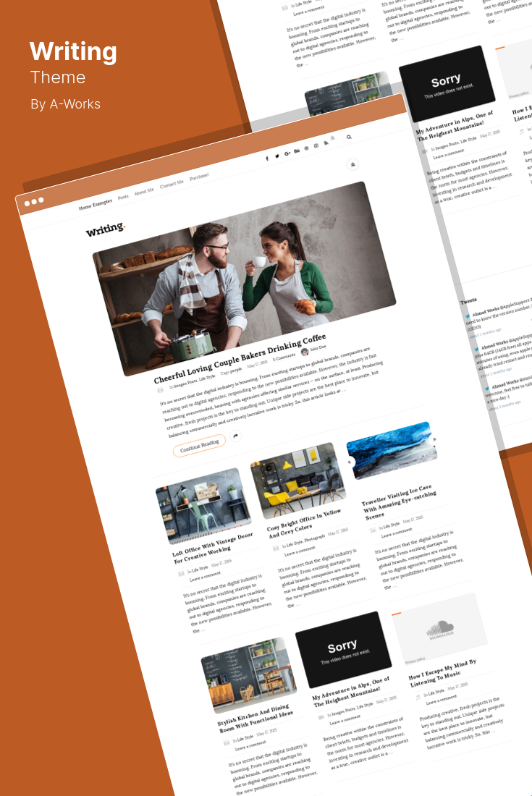This screenshot has width=532, height=796.
Task: Click SoundCloud logo in the audio embed
Action: (440, 630)
